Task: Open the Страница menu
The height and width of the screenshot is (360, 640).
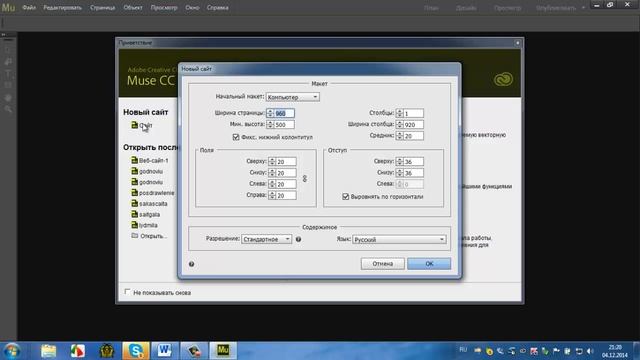Action: [x=102, y=7]
